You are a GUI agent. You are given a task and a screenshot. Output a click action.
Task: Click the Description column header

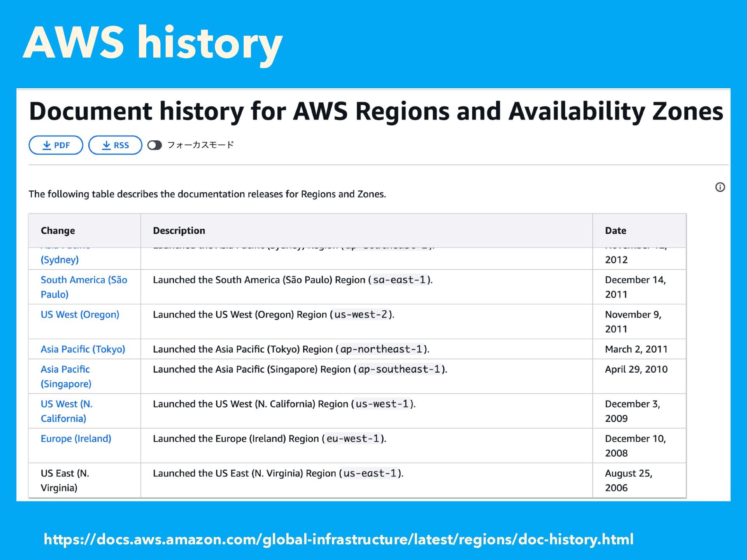pyautogui.click(x=179, y=231)
